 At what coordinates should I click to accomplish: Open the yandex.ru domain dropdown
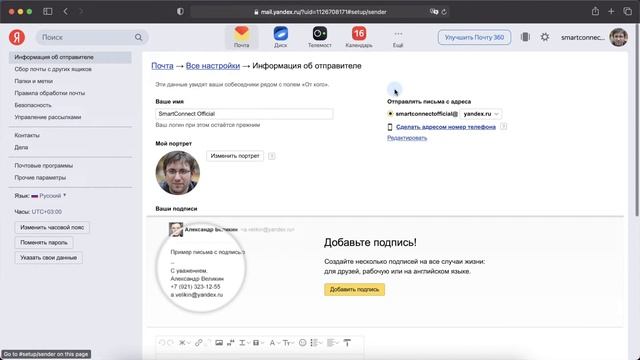click(480, 114)
